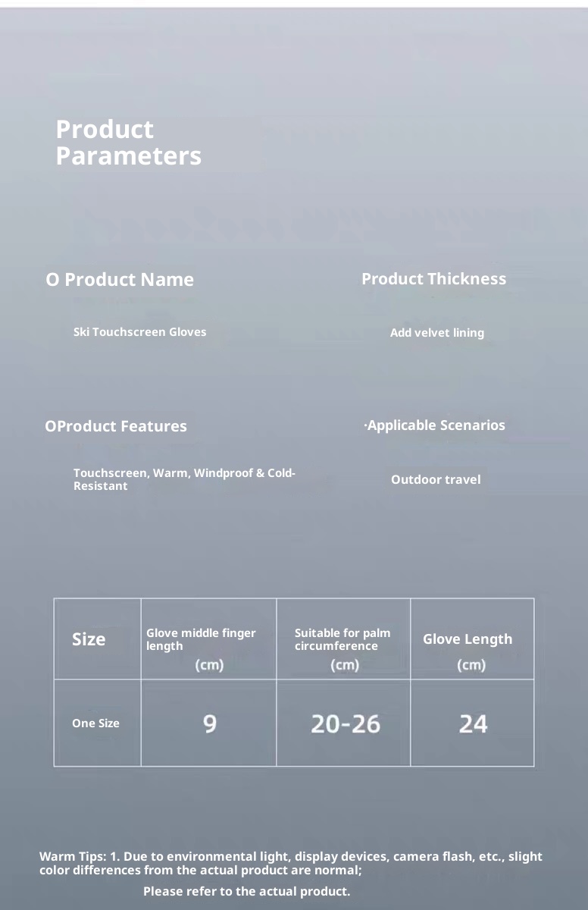Screen dimensions: 588x910
Task: Click the Suitable for palm circumference header
Action: pos(342,639)
